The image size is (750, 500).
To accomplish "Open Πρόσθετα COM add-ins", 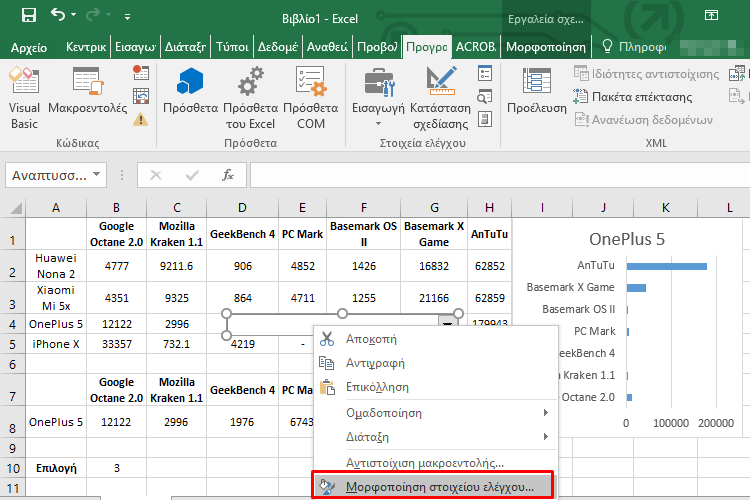I will tap(310, 98).
